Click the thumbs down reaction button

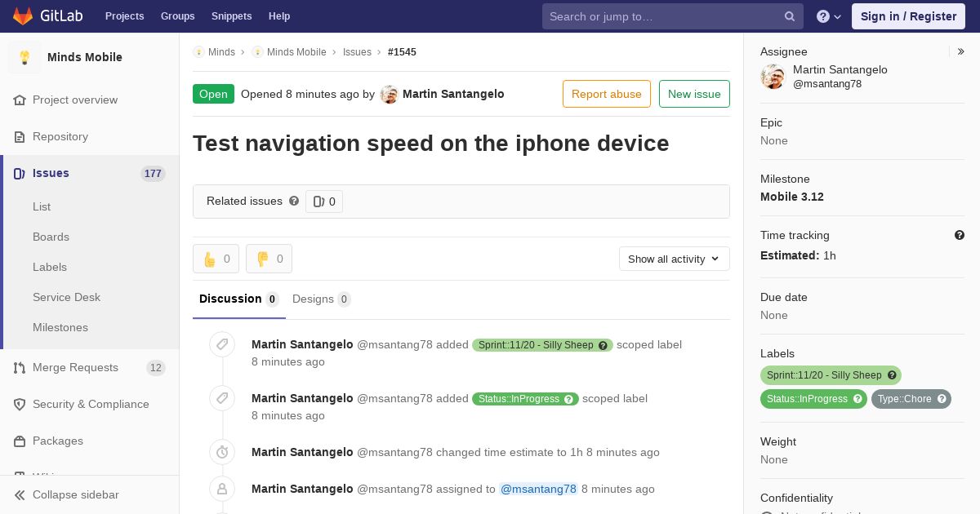pos(269,259)
